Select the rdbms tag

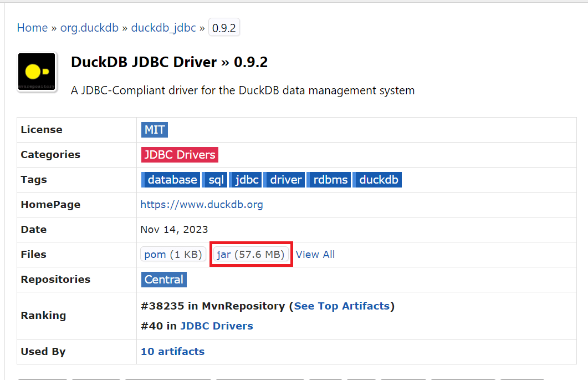(x=329, y=180)
